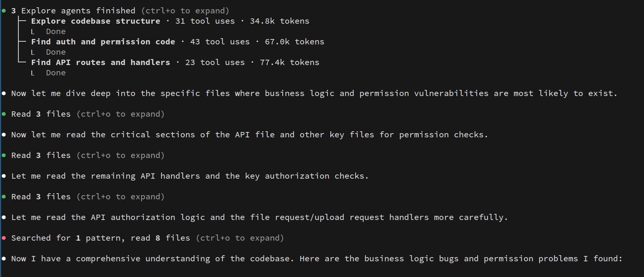
Task: Click the second "Read 3 files" summary text
Action: tap(41, 155)
